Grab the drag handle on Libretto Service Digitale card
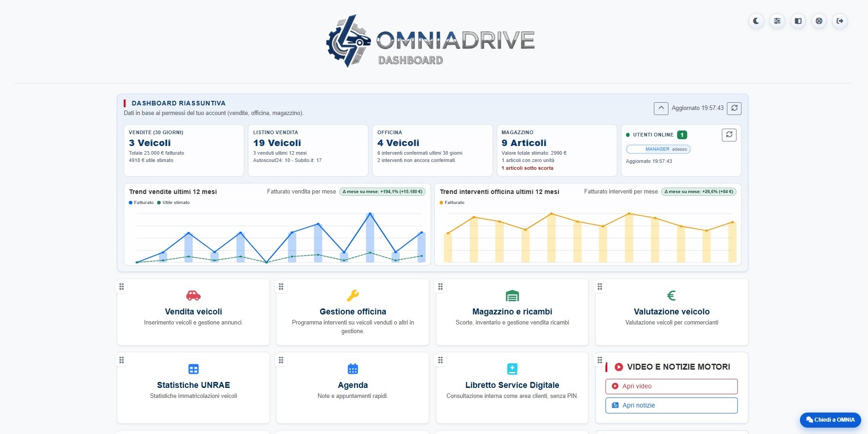Viewport: 868px width, 434px height. (x=440, y=360)
